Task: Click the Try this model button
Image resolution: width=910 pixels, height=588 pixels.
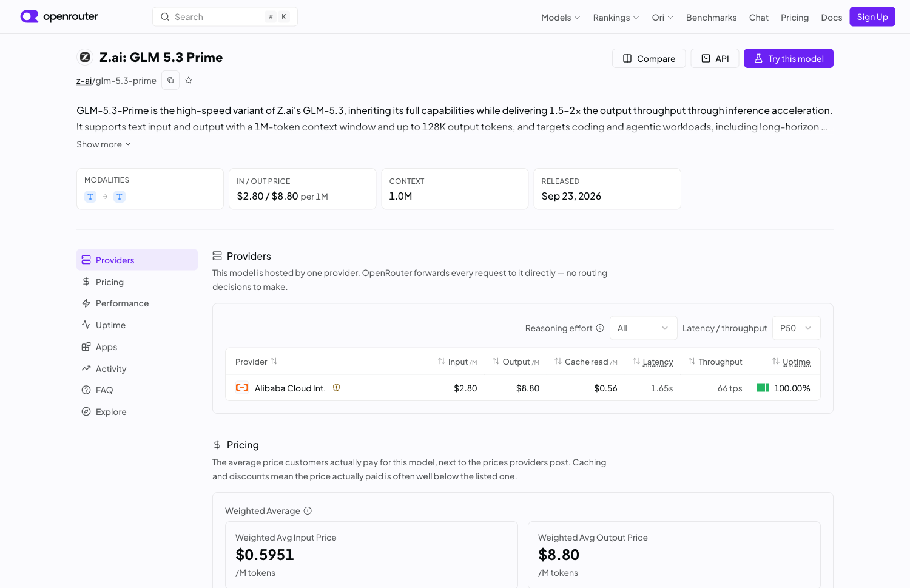Action: pyautogui.click(x=789, y=58)
